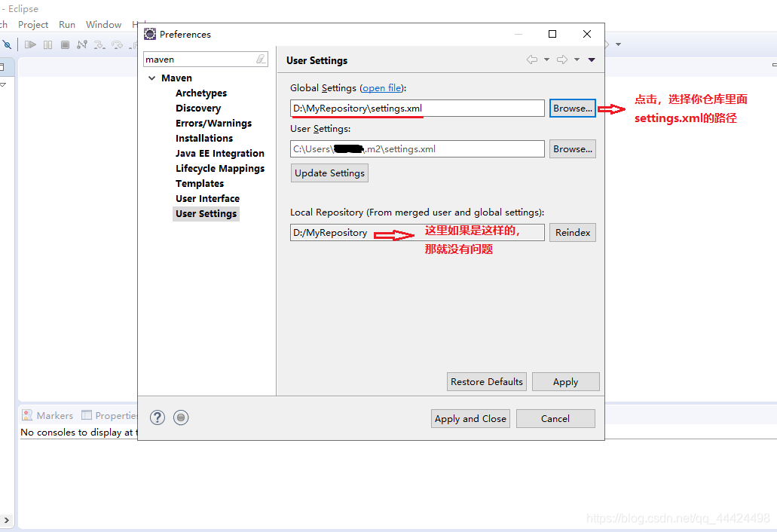
Task: Click the open file link for Global Settings
Action: click(x=382, y=88)
